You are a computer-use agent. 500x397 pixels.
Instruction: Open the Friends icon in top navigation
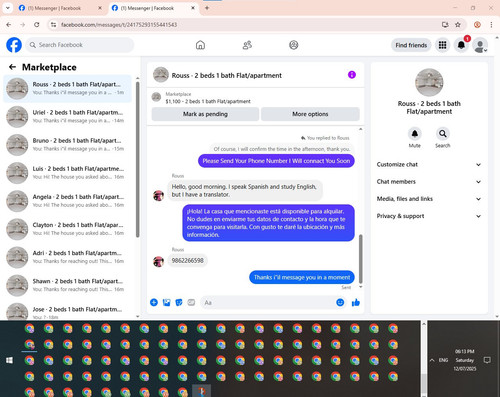(247, 45)
